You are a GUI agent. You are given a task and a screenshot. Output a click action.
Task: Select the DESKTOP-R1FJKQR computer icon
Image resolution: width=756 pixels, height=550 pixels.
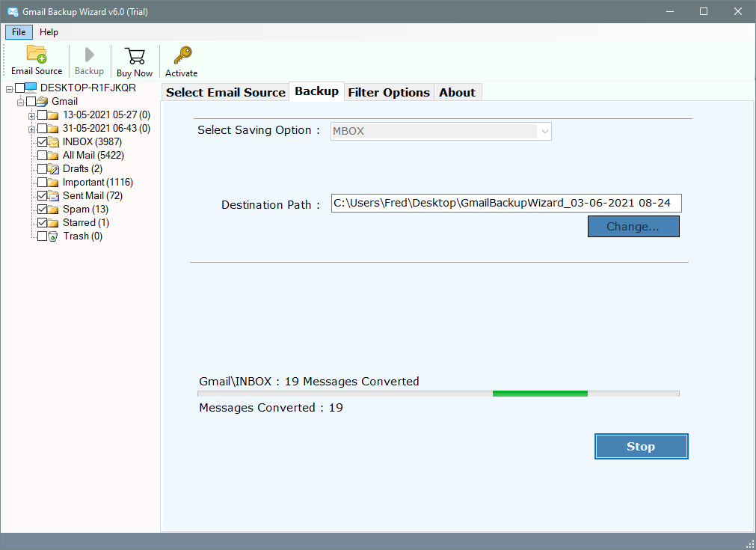pos(31,88)
